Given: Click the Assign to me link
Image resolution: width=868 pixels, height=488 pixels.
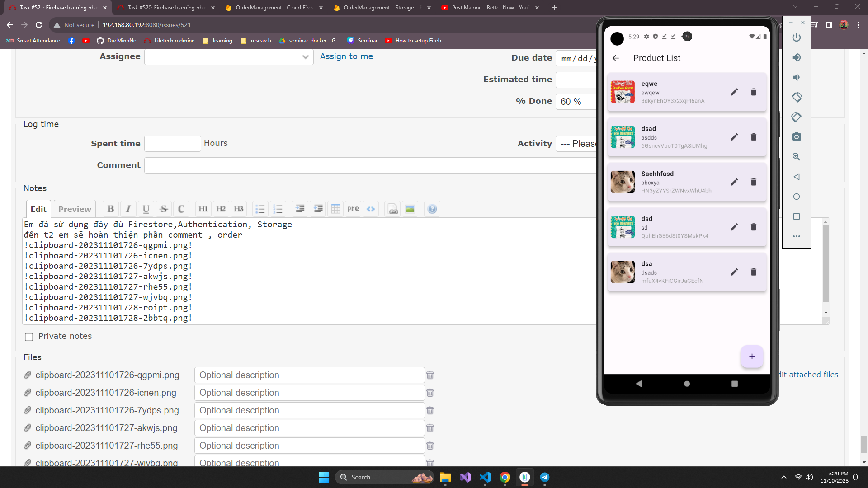Looking at the screenshot, I should (x=346, y=56).
